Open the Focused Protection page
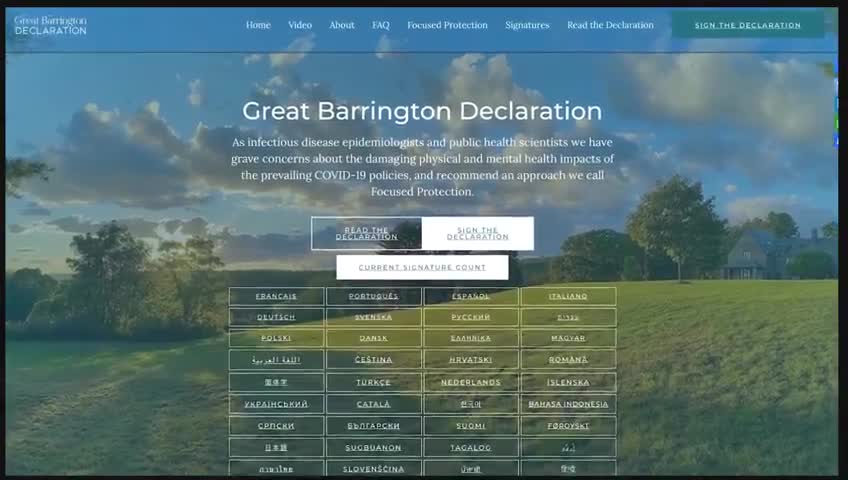Image resolution: width=848 pixels, height=480 pixels. point(447,25)
